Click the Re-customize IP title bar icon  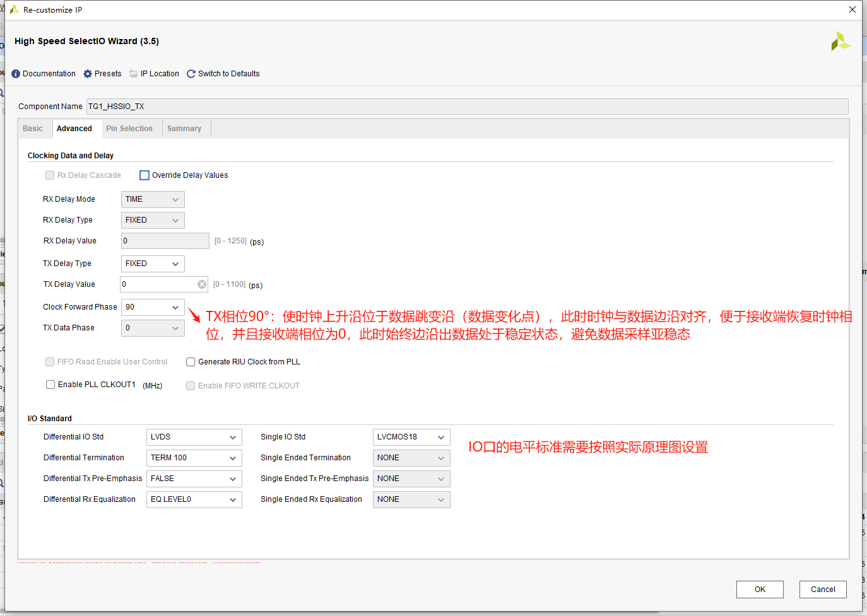[x=15, y=9]
